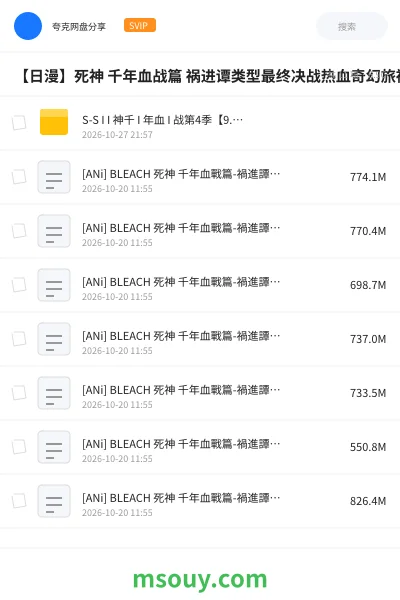Click file icon of the 774.1M video
The image size is (400, 600).
click(x=54, y=177)
